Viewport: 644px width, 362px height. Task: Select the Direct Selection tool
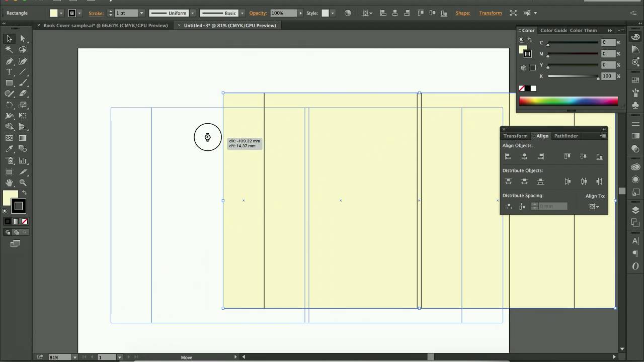[x=23, y=39]
